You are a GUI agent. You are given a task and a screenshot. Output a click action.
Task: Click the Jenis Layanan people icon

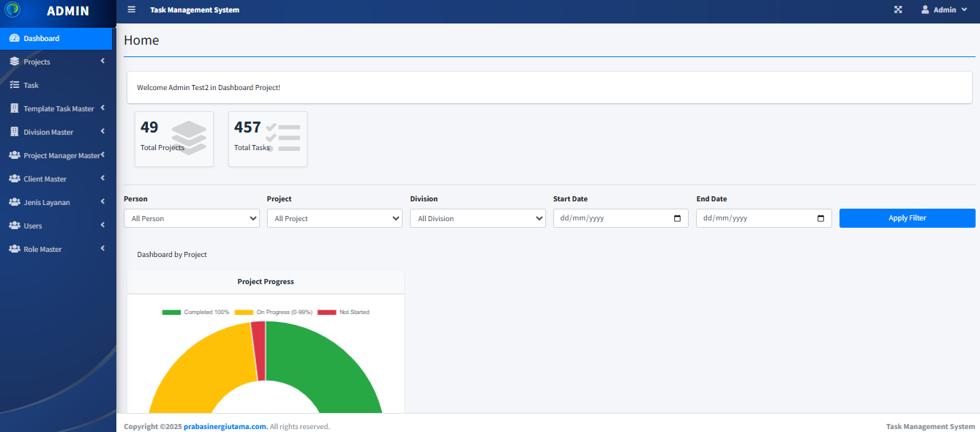pos(15,202)
